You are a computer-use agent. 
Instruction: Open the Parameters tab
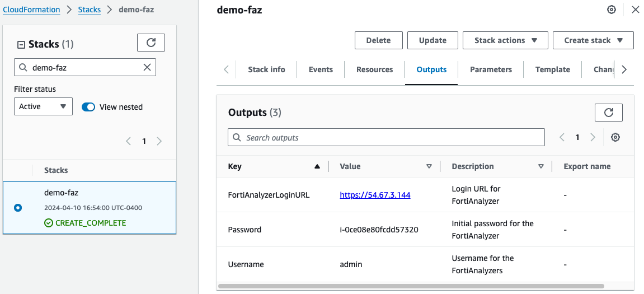pos(491,69)
